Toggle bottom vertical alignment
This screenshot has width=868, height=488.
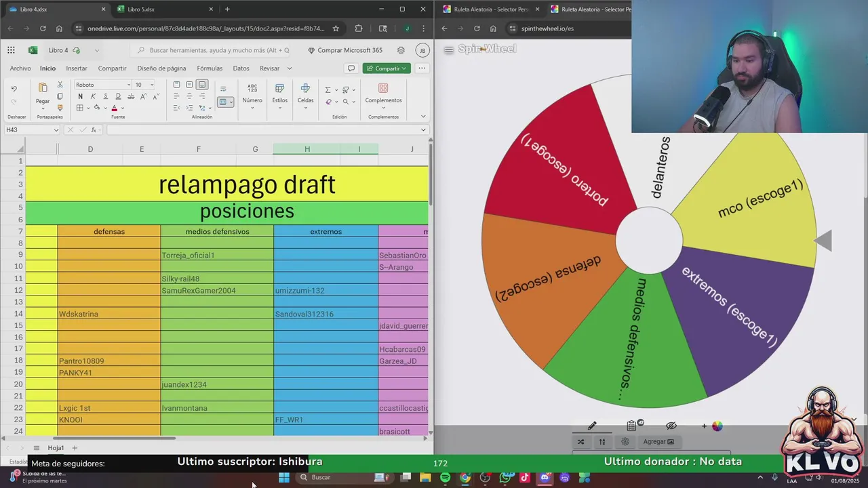[202, 85]
